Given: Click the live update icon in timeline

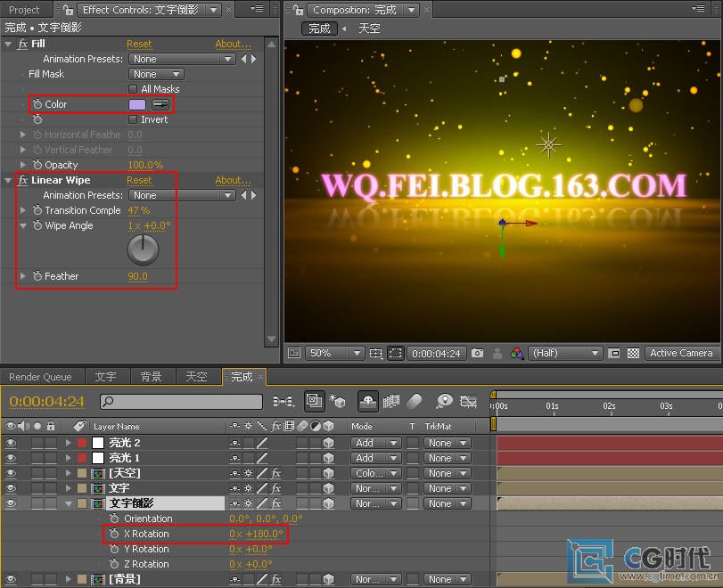Looking at the screenshot, I should 314,401.
